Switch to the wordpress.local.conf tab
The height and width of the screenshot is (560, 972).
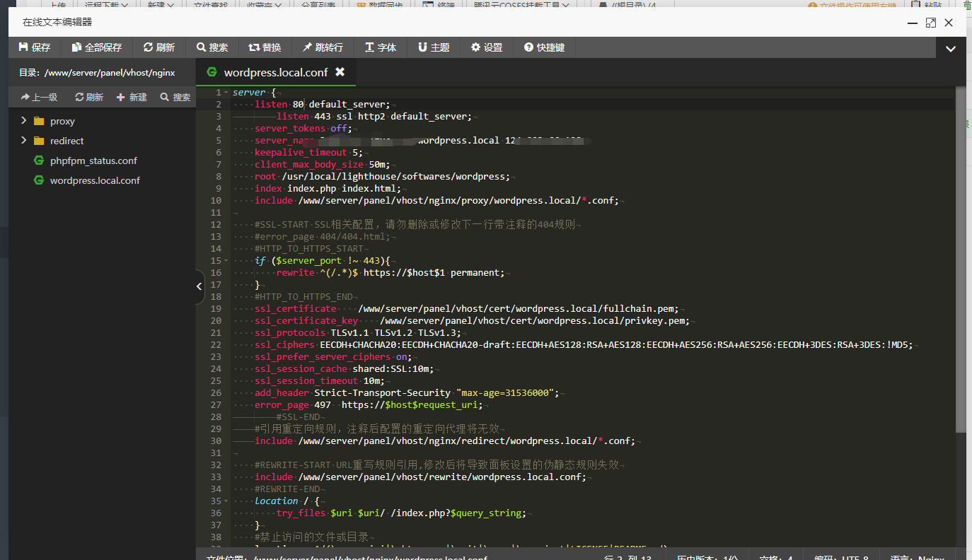point(275,72)
